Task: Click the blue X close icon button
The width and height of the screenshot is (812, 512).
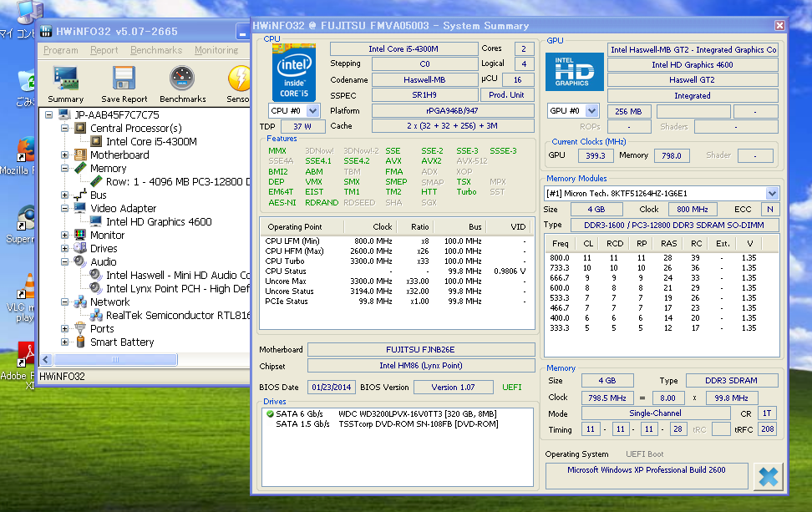Action: (769, 477)
